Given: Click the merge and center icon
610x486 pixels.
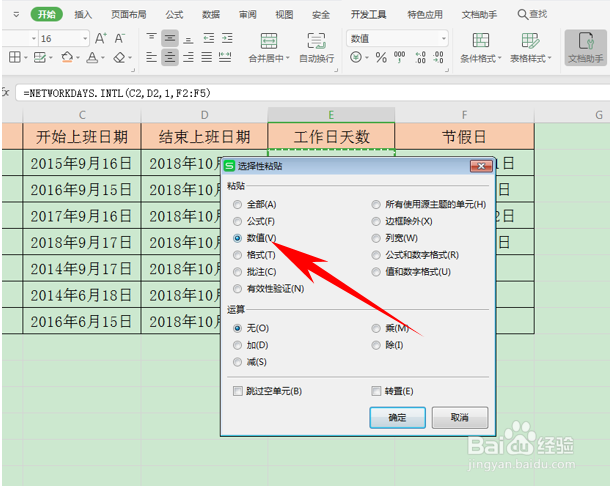Looking at the screenshot, I should click(x=269, y=40).
